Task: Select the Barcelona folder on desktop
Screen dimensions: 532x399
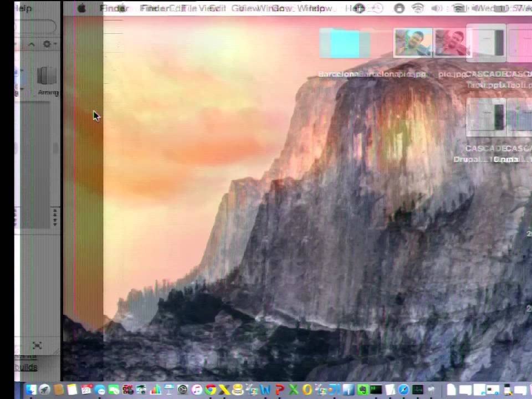Action: pyautogui.click(x=344, y=43)
